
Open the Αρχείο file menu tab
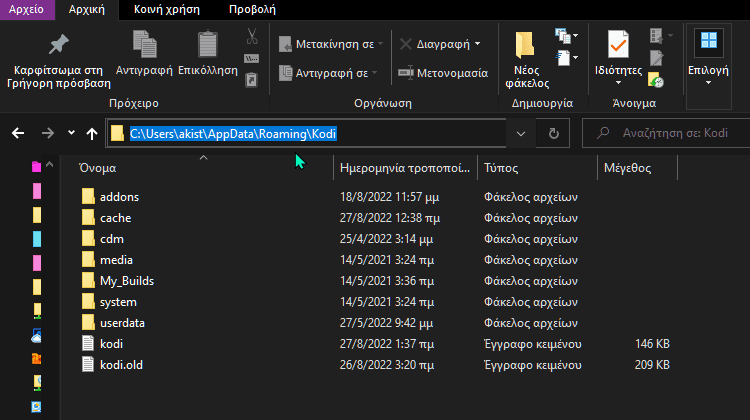pos(26,10)
